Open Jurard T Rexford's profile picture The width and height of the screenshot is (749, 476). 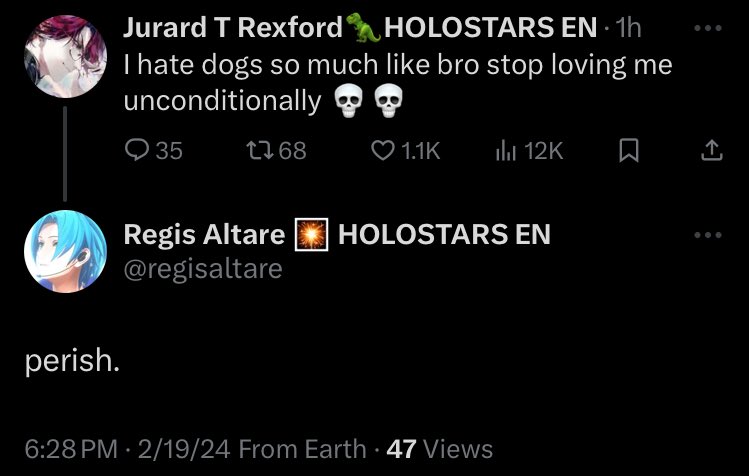[65, 56]
